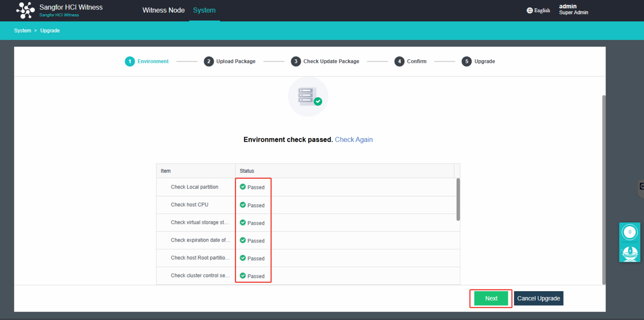This screenshot has height=320, width=644.
Task: Click the Upload Package step label
Action: tap(236, 61)
